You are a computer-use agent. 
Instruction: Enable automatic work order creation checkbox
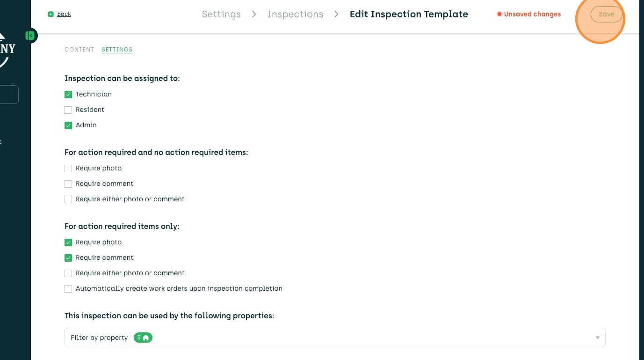(x=68, y=289)
